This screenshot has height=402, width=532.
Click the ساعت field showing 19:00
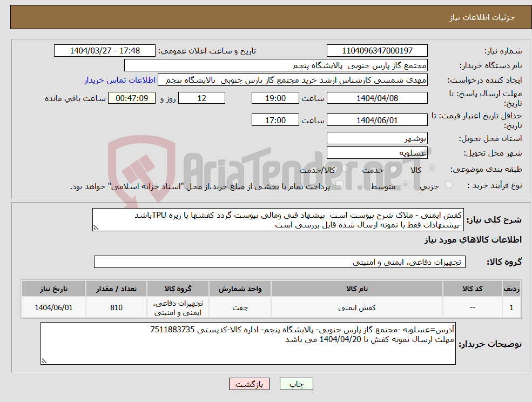tap(275, 98)
